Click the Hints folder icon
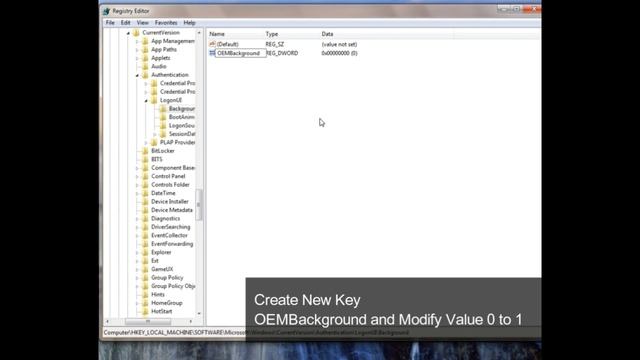640x360 pixels. [145, 295]
